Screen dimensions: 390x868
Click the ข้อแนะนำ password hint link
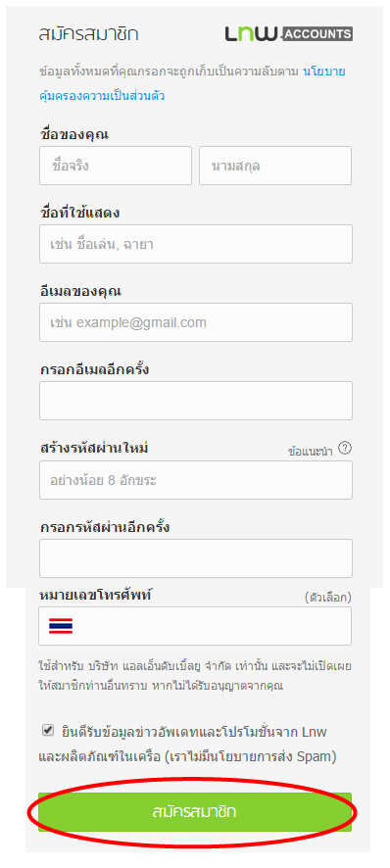click(x=311, y=452)
